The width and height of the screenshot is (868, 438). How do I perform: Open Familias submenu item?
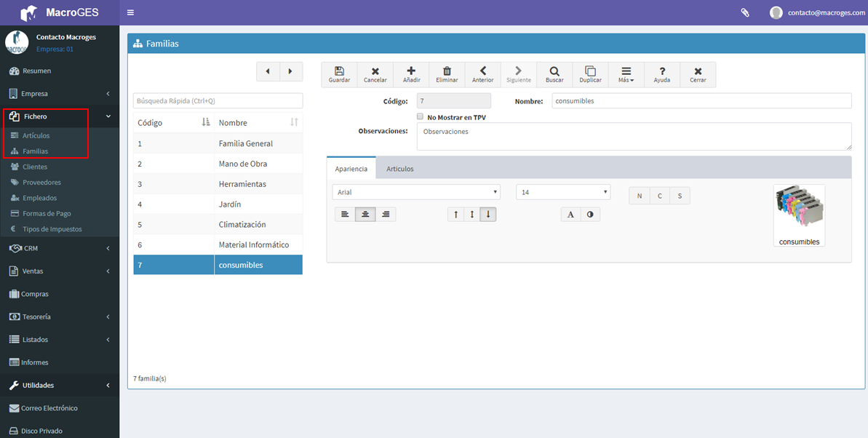[x=59, y=151]
